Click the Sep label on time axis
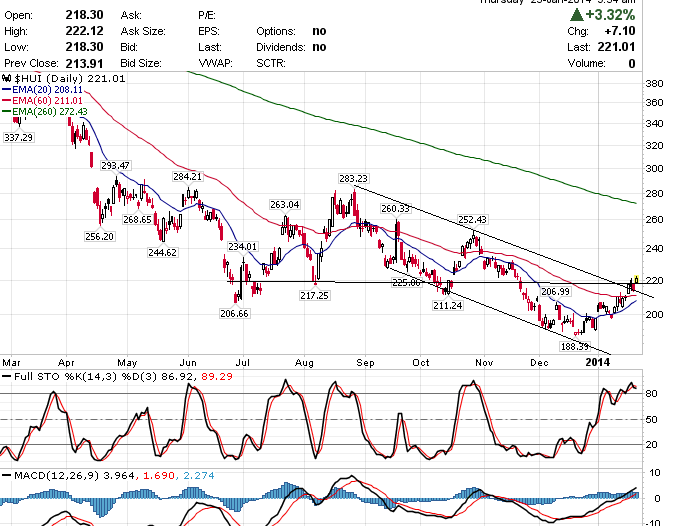Screen dimensions: 676x526 pyautogui.click(x=365, y=363)
